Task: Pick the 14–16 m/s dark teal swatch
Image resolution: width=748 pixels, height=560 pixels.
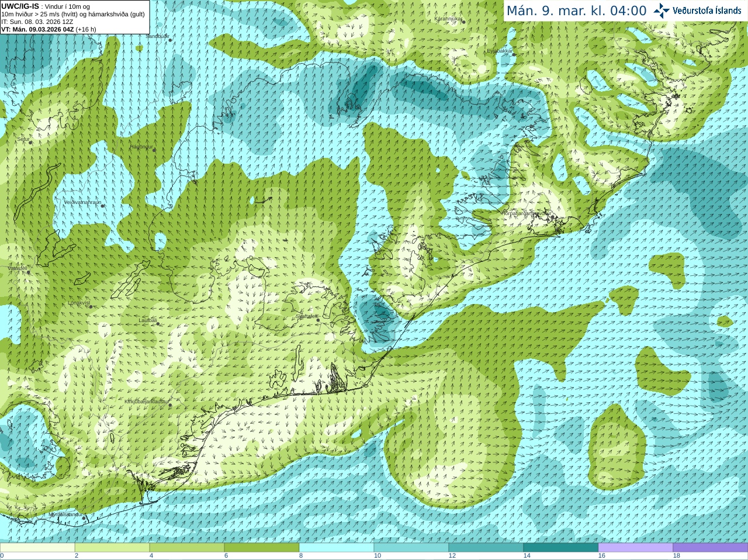Action: (x=561, y=548)
